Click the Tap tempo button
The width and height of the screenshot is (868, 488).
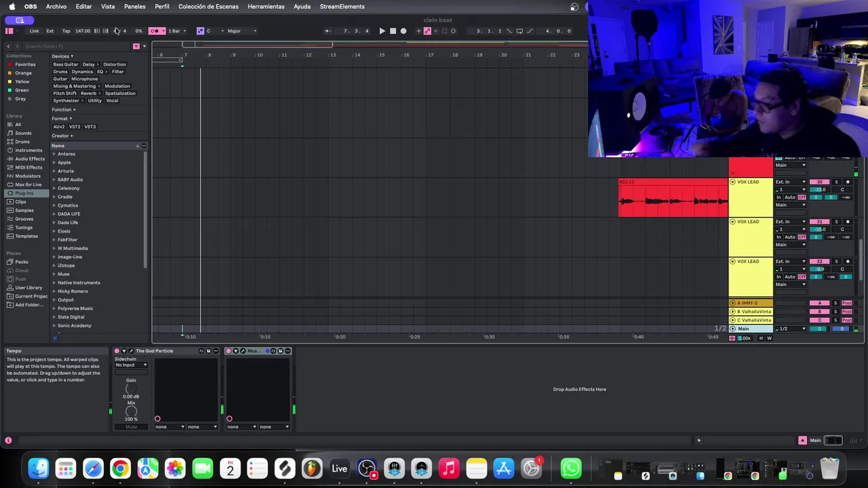pos(66,30)
